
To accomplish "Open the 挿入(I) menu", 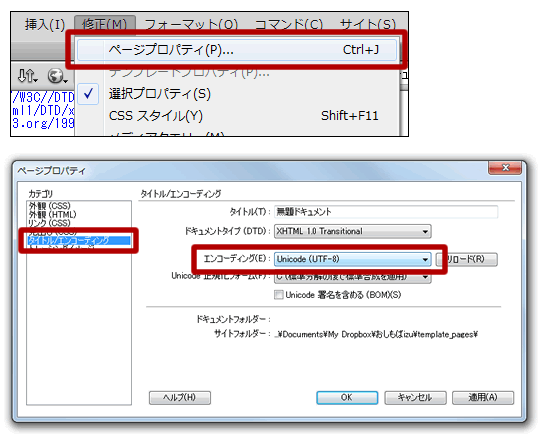I will (x=45, y=24).
